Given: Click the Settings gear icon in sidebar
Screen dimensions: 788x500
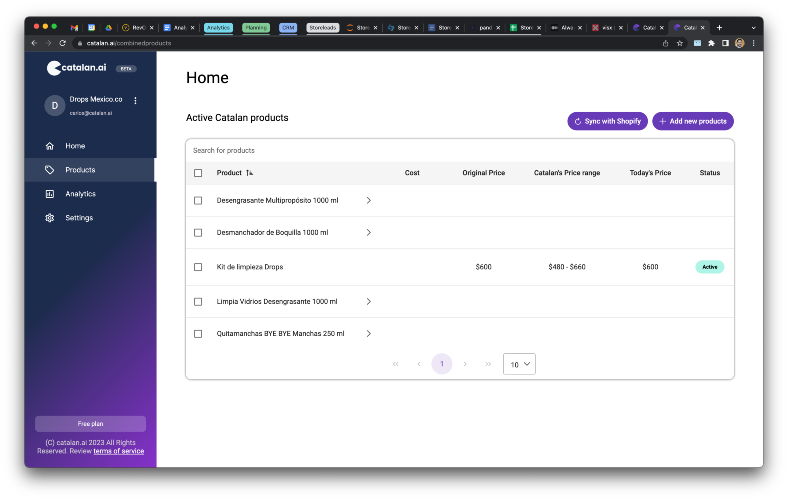Looking at the screenshot, I should click(x=49, y=218).
